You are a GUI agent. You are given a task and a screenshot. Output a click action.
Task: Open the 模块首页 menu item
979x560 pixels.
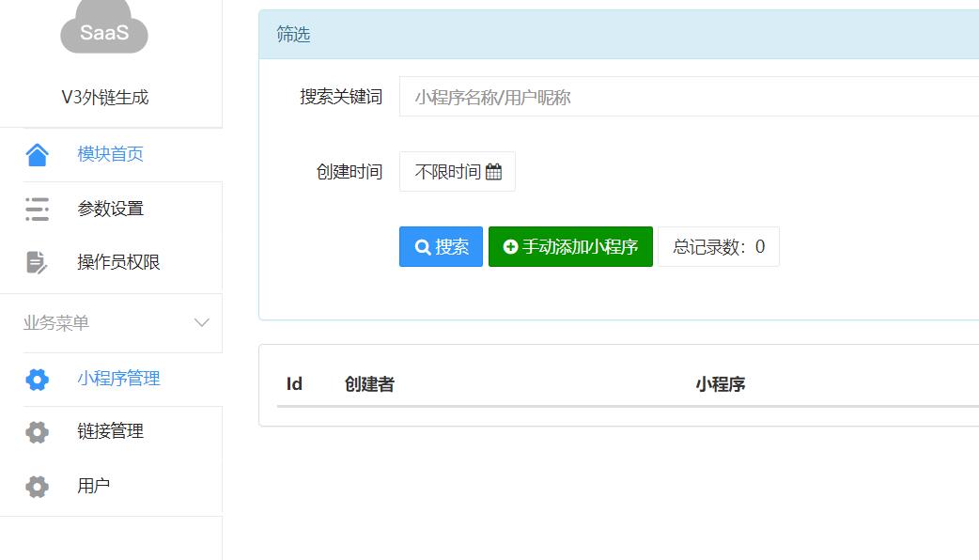pyautogui.click(x=110, y=154)
